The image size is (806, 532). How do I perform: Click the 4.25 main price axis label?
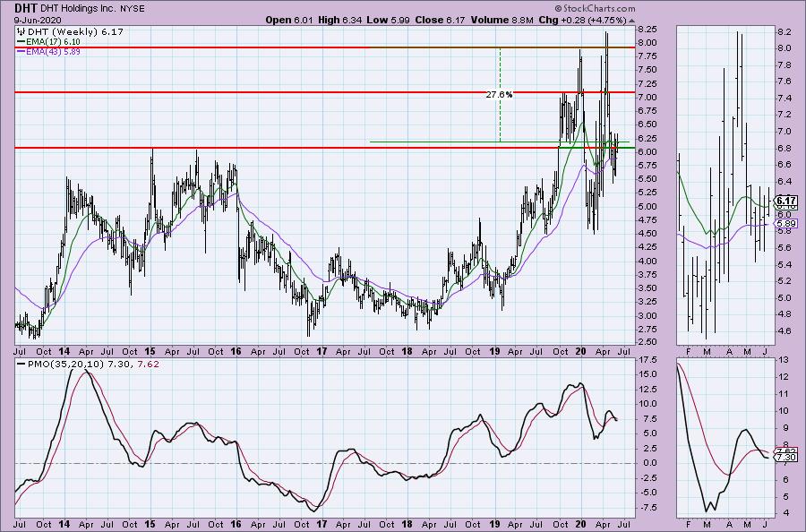pos(647,246)
